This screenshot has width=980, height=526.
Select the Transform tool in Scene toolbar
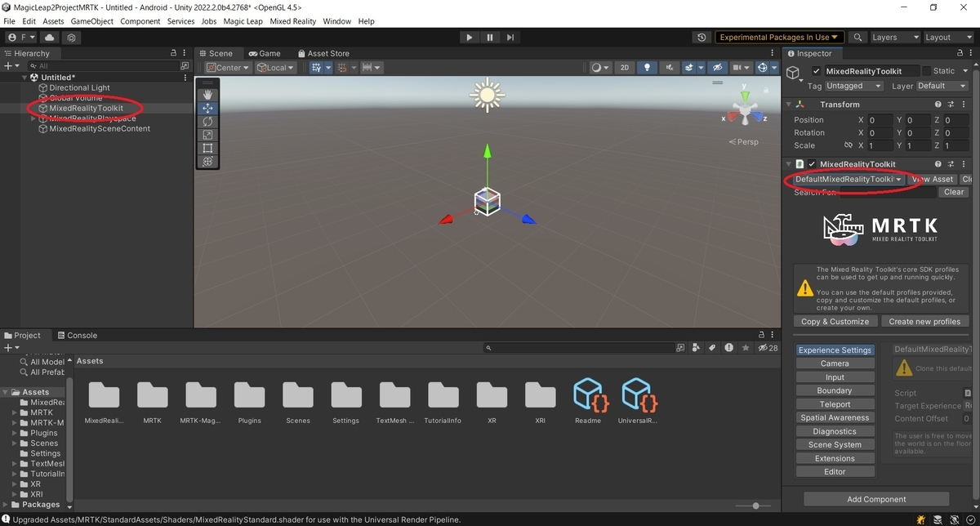coord(207,162)
